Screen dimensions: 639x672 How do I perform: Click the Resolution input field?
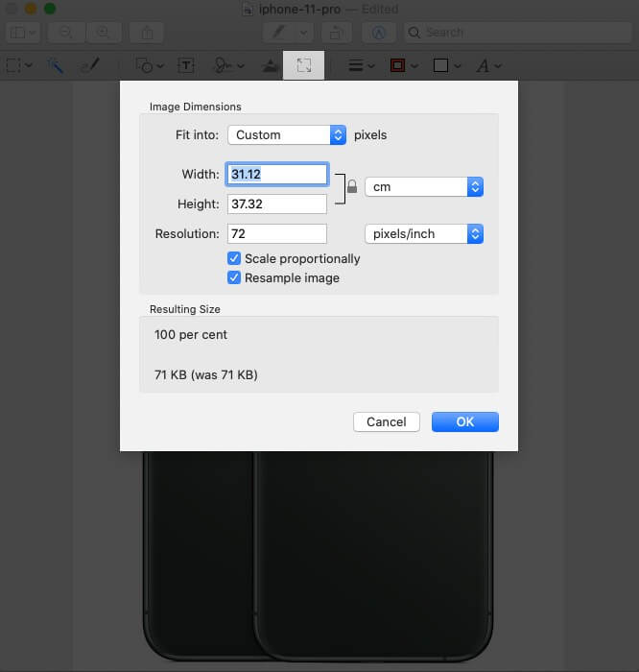pos(277,234)
